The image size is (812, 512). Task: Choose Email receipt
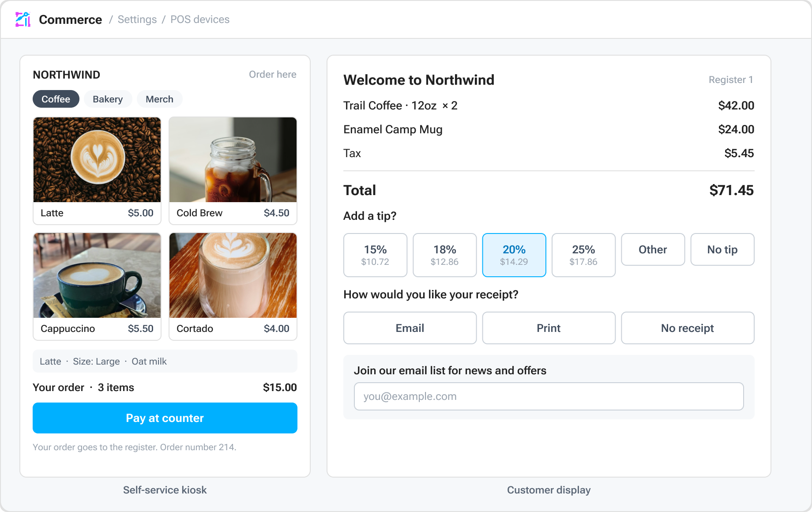(x=410, y=328)
